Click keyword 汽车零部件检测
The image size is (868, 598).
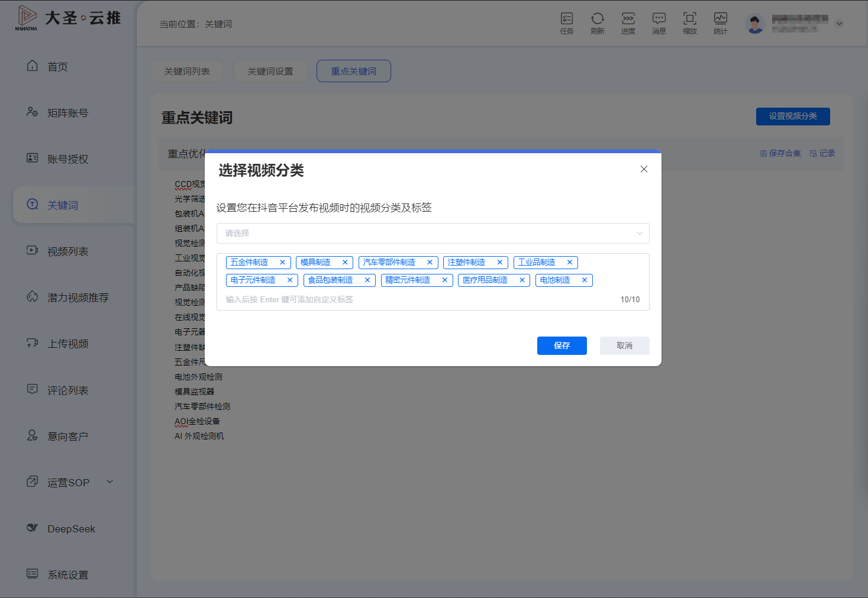202,406
